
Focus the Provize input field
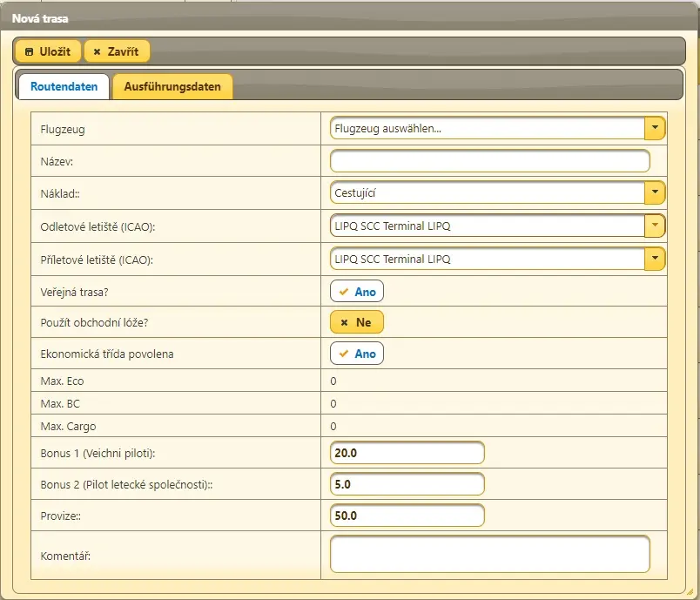click(407, 516)
